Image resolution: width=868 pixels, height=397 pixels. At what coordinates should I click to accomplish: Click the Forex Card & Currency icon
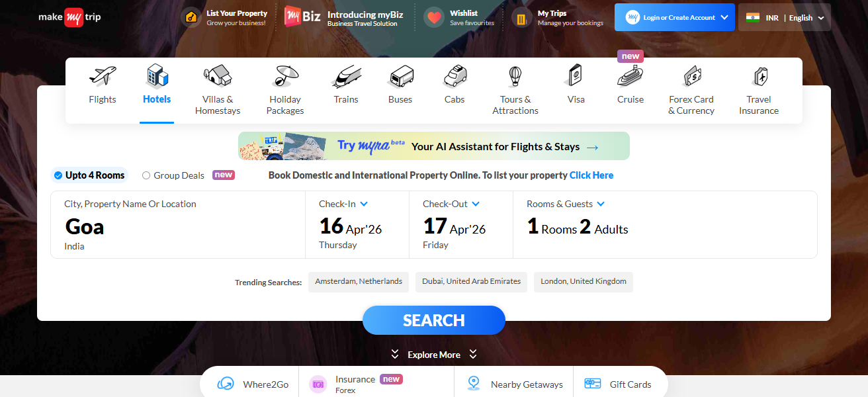(x=691, y=76)
